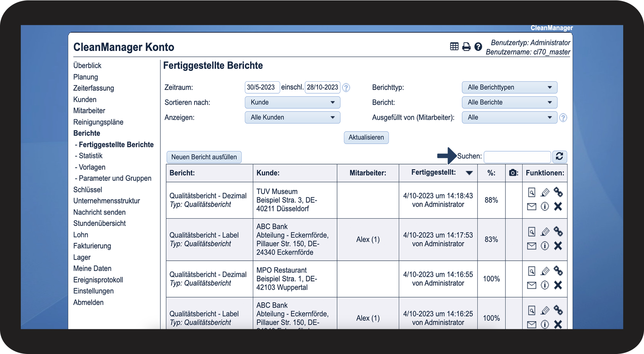Edit TUV Museum report with pencil icon
Viewport: 644px width, 354px height.
point(545,192)
